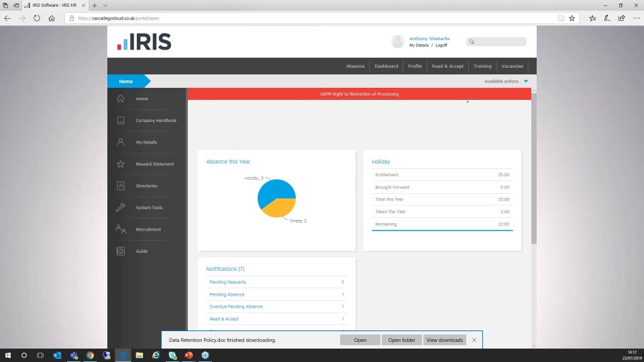Image resolution: width=644 pixels, height=362 pixels.
Task: Open File Explorer from the taskbar
Action: click(x=140, y=355)
